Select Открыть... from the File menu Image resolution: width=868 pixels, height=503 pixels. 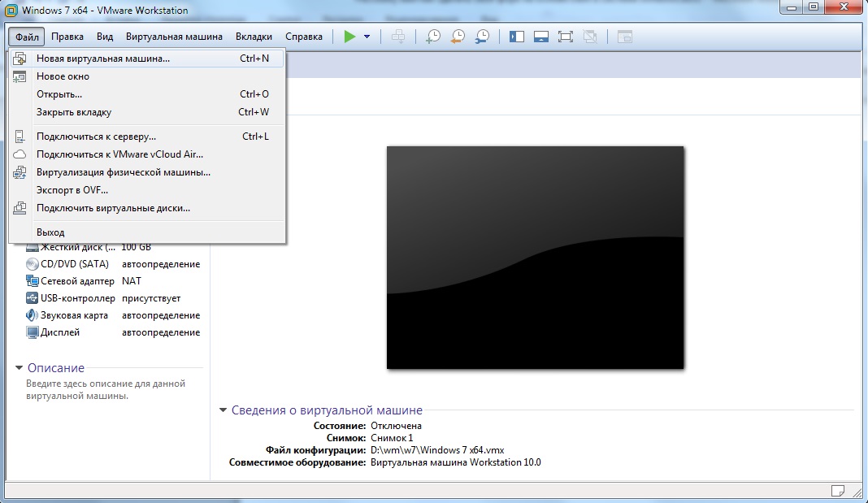tap(146, 94)
